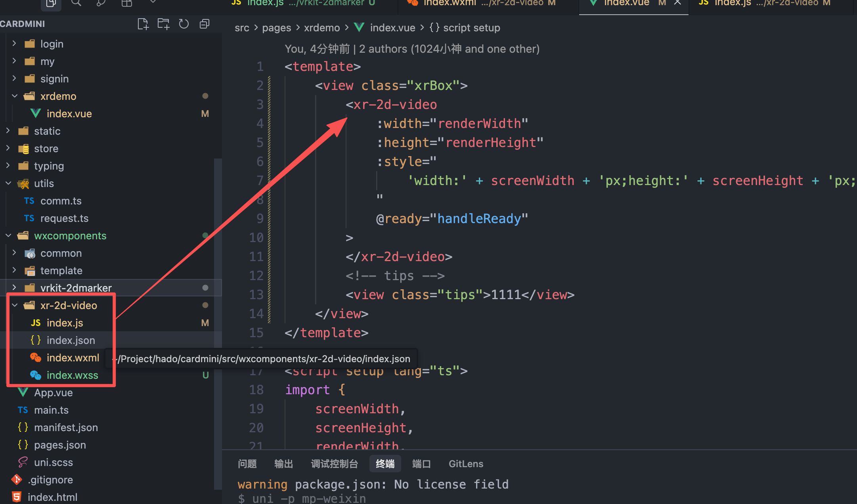The width and height of the screenshot is (857, 504).
Task: Click the GitLens authors annotation line
Action: (412, 49)
